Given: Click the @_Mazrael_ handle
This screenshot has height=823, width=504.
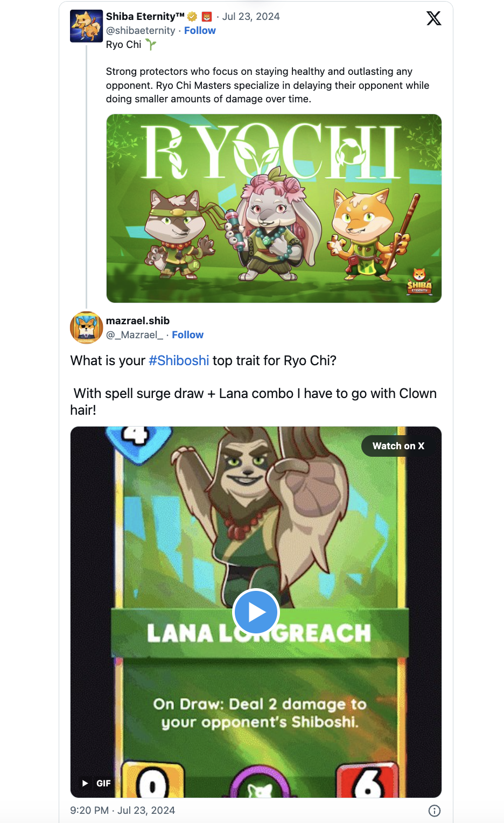Looking at the screenshot, I should [x=135, y=335].
